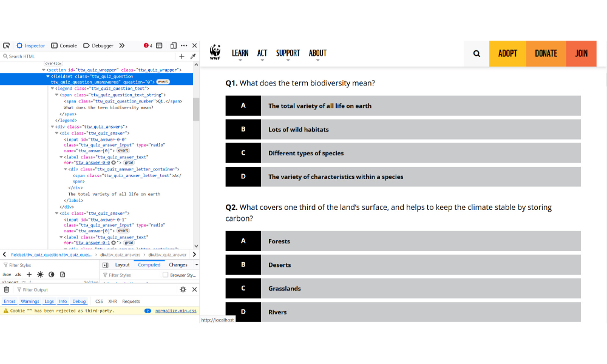Image resolution: width=607 pixels, height=364 pixels.
Task: Click the DONATE button
Action: (546, 54)
